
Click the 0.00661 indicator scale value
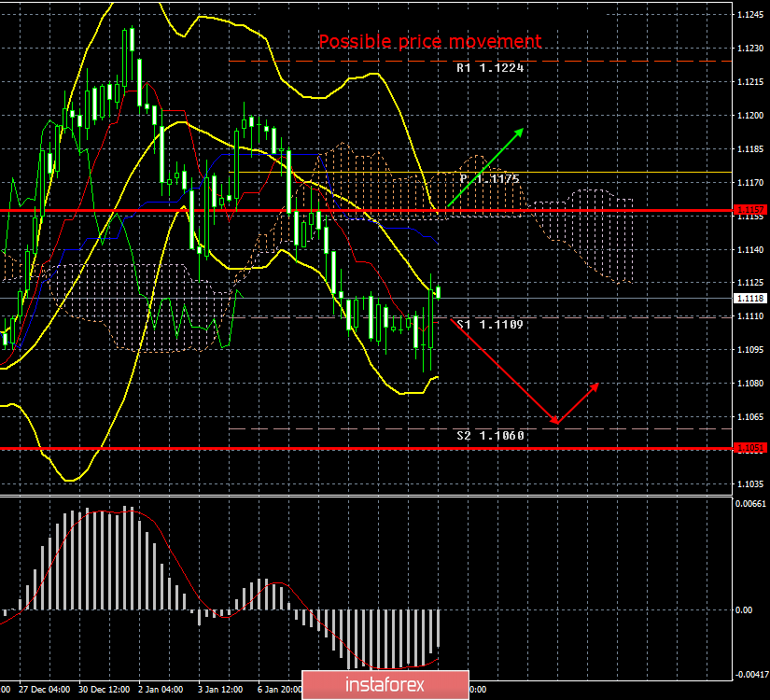(x=752, y=503)
